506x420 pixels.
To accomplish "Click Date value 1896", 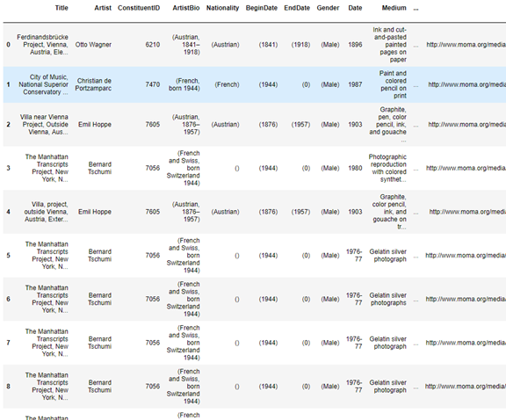I will (355, 45).
